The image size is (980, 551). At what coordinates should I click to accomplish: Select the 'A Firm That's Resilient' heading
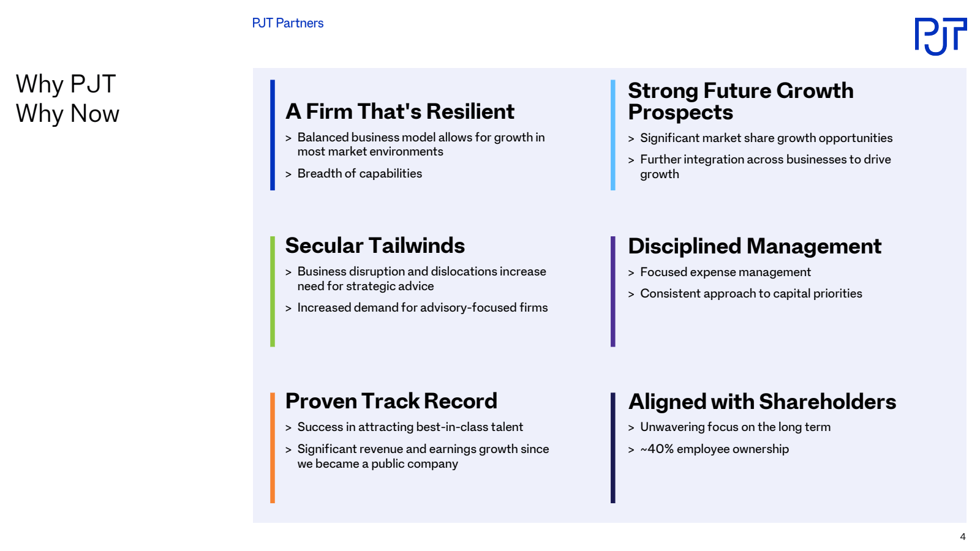coord(400,111)
